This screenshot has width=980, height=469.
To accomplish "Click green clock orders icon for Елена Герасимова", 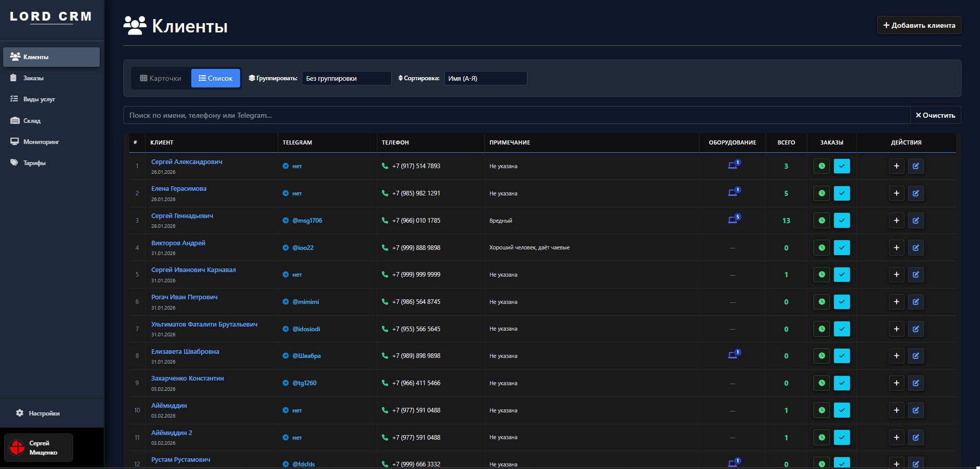I will click(x=822, y=193).
